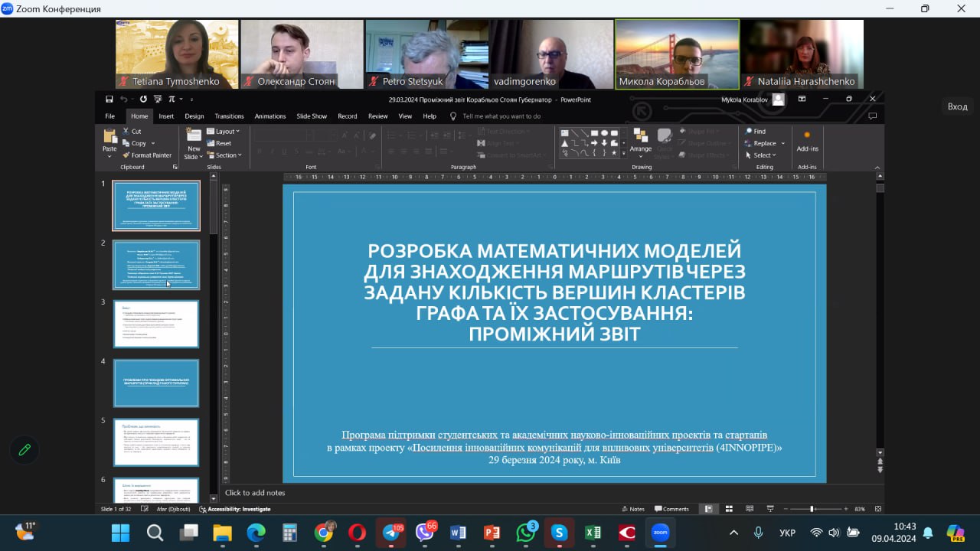Open the Add-ins button
Image resolution: width=980 pixels, height=551 pixels.
tap(807, 141)
